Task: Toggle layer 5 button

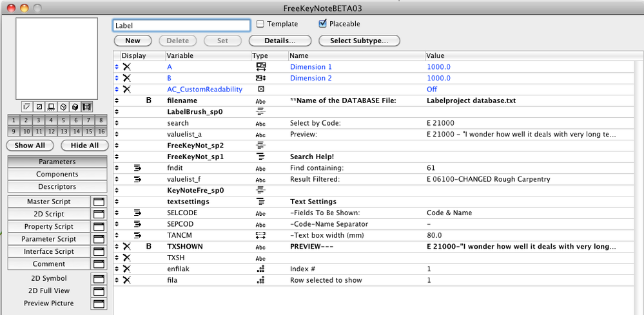Action: click(63, 120)
